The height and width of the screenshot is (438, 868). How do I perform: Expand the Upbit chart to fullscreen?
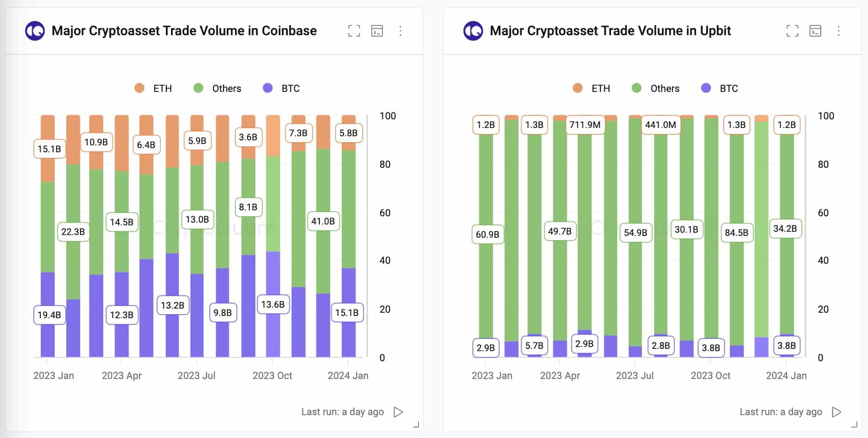coord(793,31)
